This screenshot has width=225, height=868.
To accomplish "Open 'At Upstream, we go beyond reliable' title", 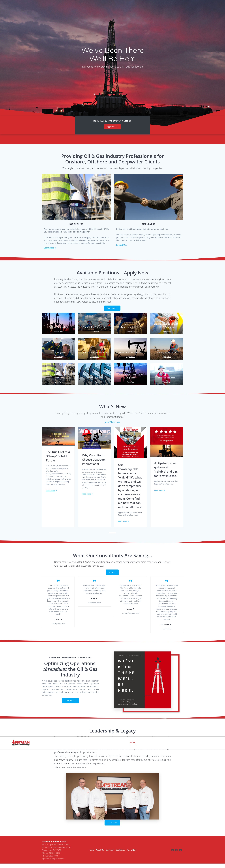I will (x=166, y=469).
